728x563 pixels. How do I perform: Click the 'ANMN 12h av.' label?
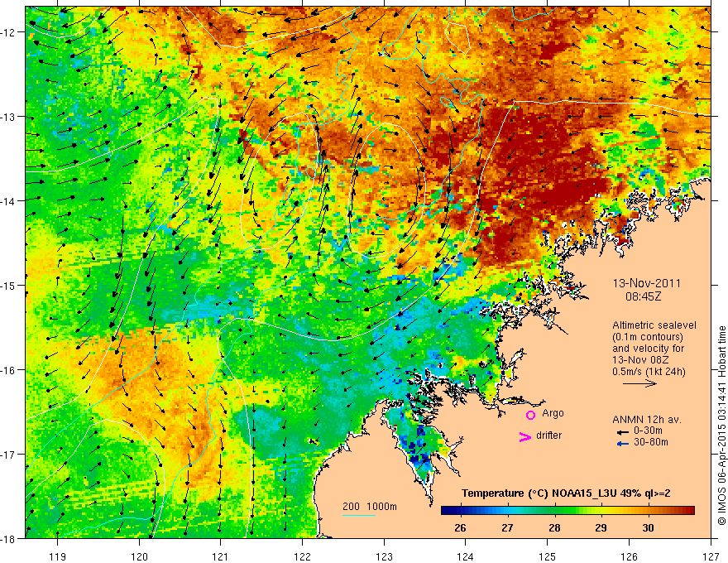[x=647, y=420]
